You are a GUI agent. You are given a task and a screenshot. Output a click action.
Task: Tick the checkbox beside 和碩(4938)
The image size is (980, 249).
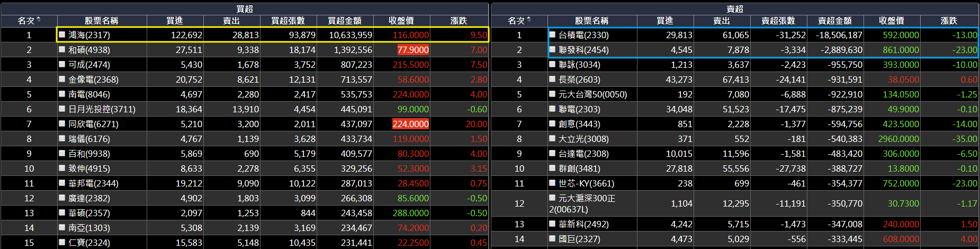coord(62,49)
